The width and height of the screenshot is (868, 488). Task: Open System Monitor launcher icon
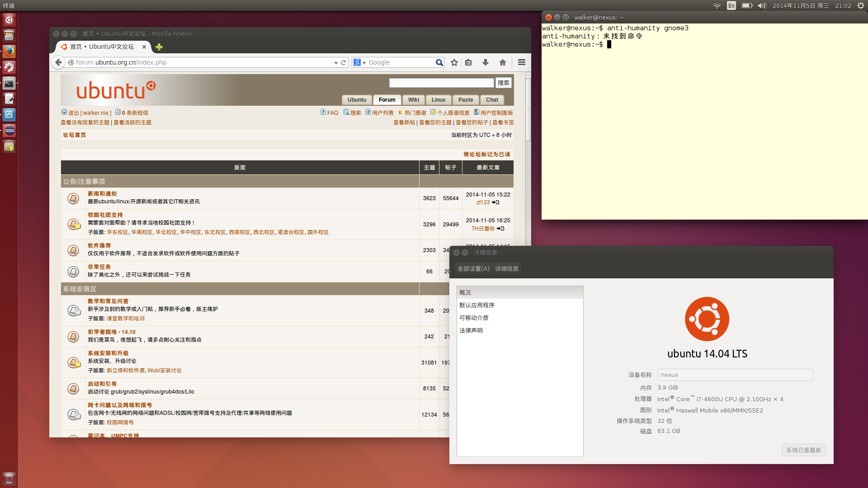(x=9, y=115)
